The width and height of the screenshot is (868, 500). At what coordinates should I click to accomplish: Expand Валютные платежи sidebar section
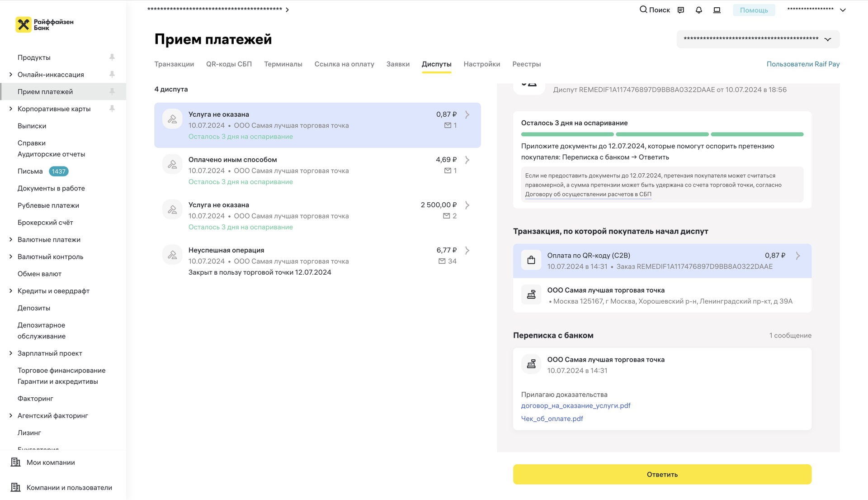coord(11,239)
